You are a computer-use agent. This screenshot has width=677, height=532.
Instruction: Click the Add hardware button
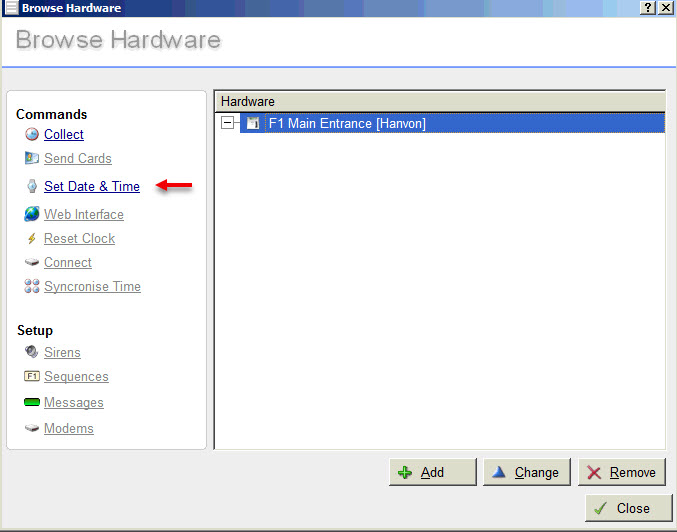pyautogui.click(x=433, y=472)
